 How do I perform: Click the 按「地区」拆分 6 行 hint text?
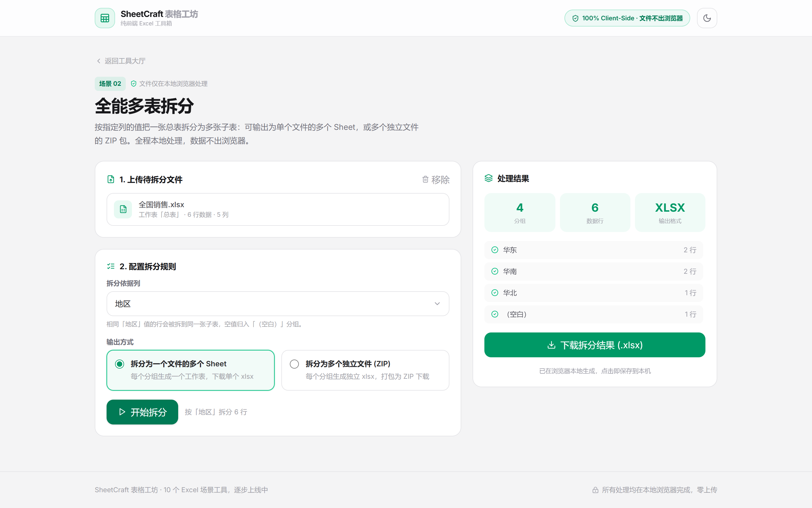216,412
